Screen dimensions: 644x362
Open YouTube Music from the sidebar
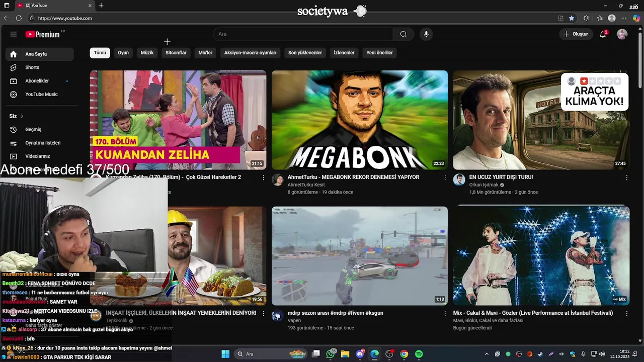(40, 95)
